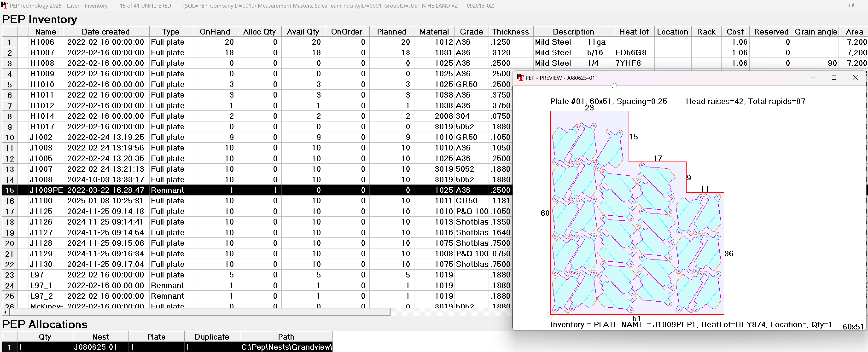Select the J1128 plate name cell
868x352 pixels.
[46, 243]
